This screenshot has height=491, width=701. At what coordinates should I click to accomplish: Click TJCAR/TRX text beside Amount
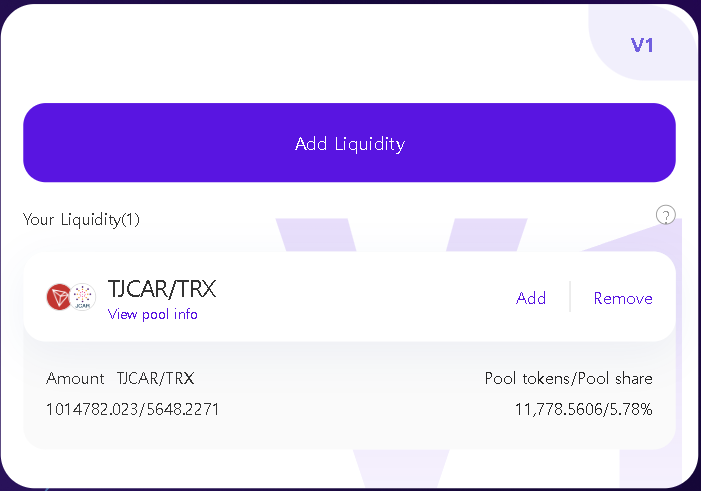155,378
